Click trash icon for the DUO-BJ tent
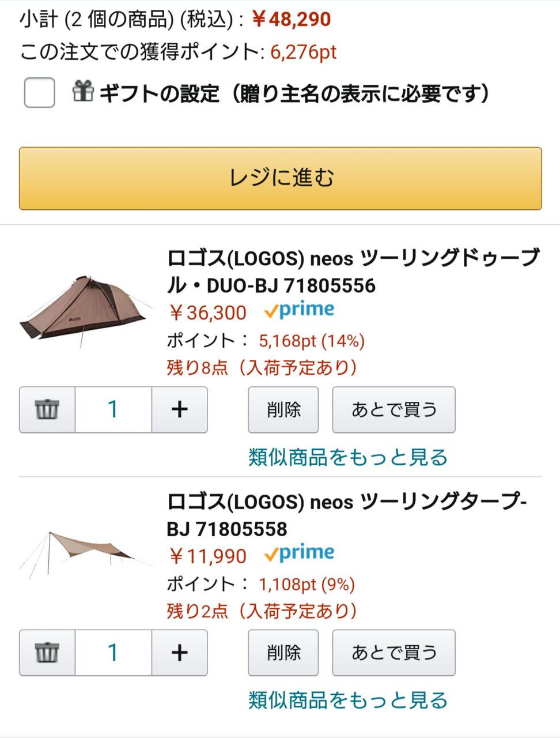Screen dimensions: 560x738 (47, 410)
